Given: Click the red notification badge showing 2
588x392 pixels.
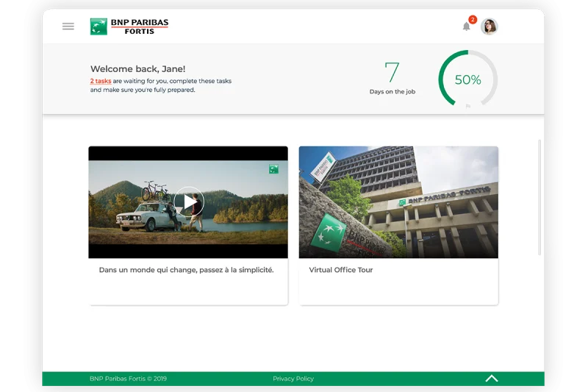Looking at the screenshot, I should 473,20.
